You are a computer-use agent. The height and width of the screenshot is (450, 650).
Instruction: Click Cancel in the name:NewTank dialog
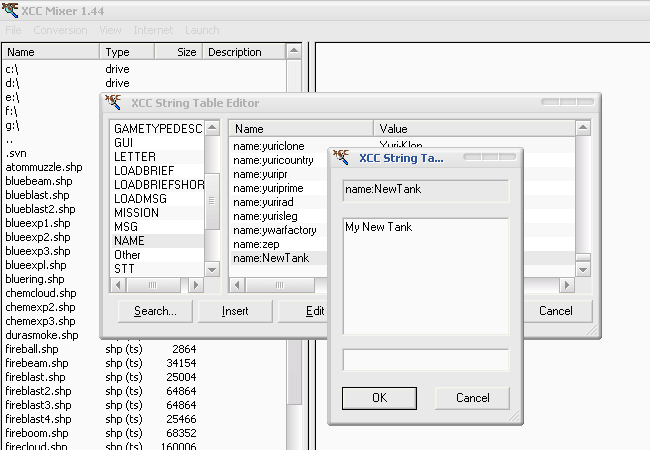(472, 397)
